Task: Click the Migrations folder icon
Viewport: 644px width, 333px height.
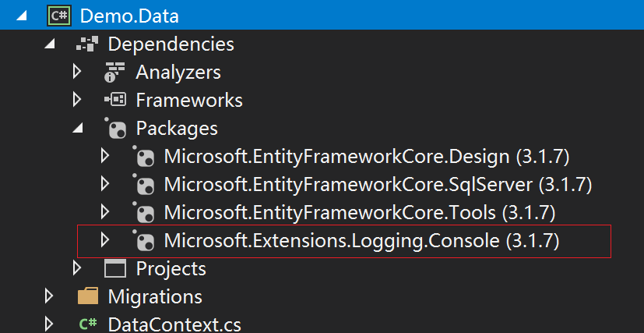Action: [87, 296]
